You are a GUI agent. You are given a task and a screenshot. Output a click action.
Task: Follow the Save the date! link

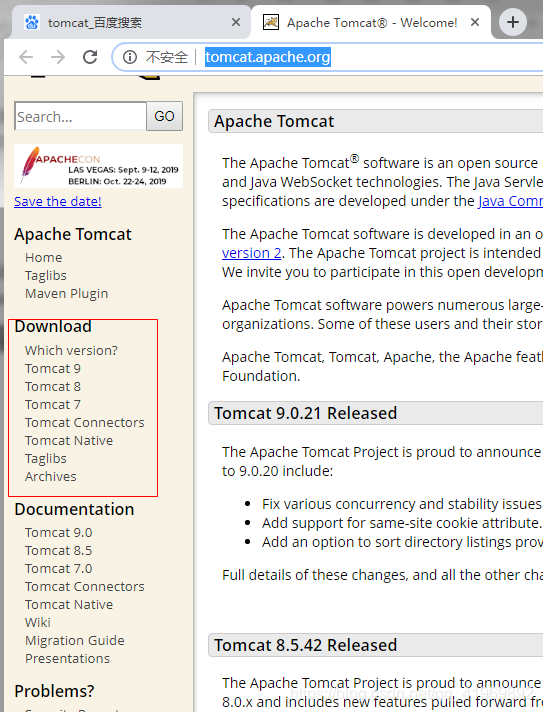pyautogui.click(x=58, y=201)
